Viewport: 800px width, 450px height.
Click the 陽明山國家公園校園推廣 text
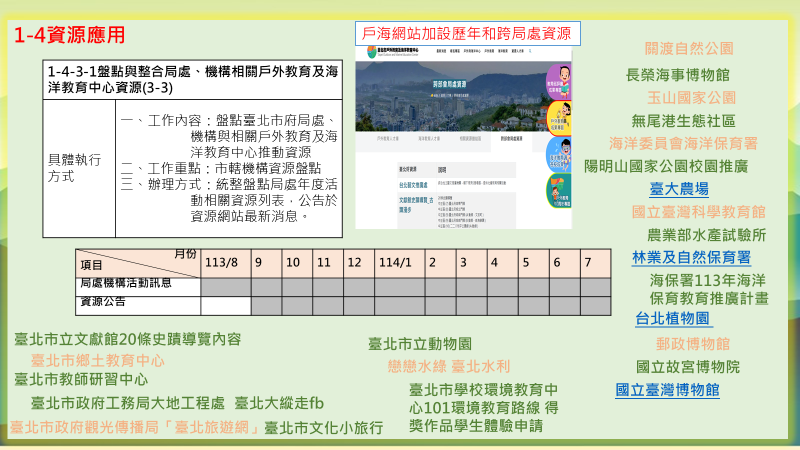666,166
